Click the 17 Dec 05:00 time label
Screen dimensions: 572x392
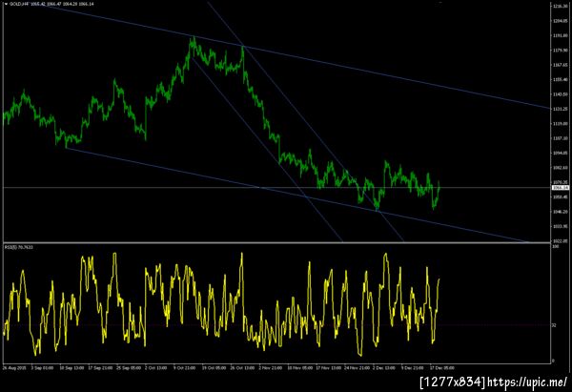pos(441,368)
